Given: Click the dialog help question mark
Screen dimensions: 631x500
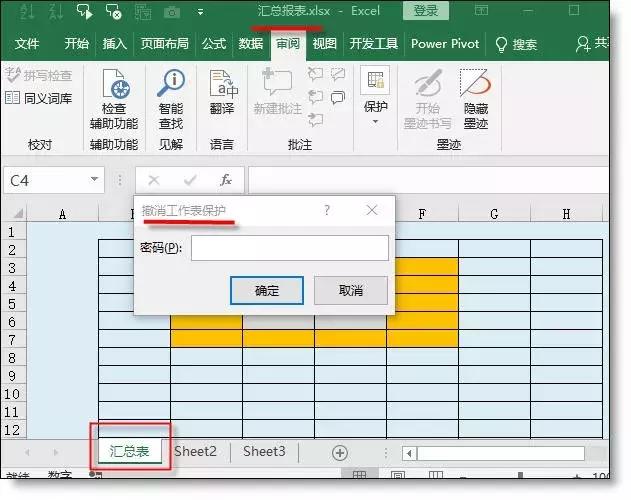Looking at the screenshot, I should pos(327,210).
